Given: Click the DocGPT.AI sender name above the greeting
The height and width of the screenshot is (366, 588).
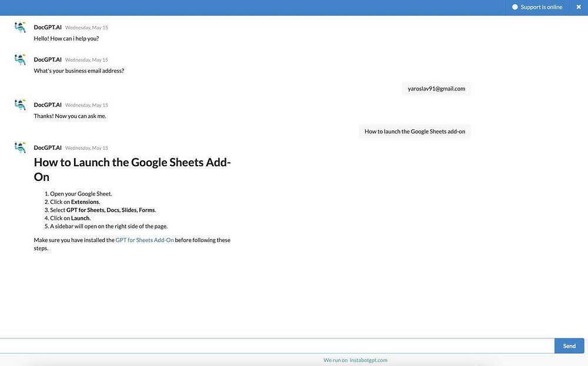Looking at the screenshot, I should point(48,28).
